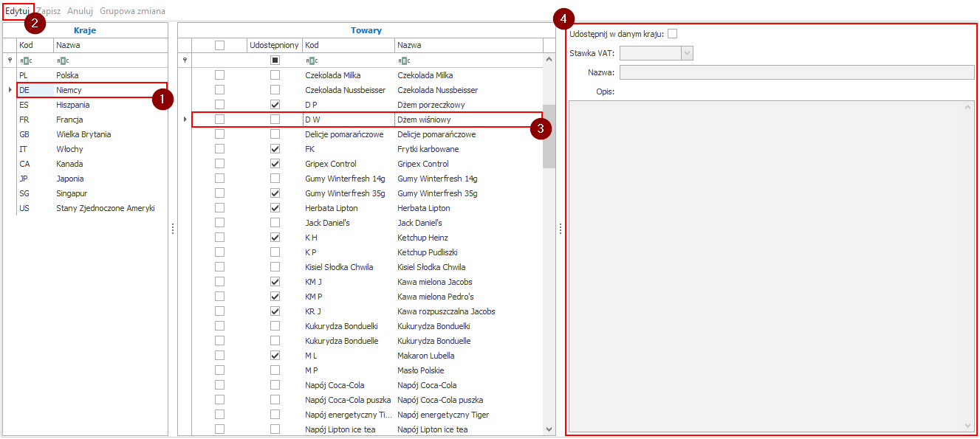Screen dimensions: 980x439
Task: Click Edytuj in the top toolbar
Action: tap(17, 11)
